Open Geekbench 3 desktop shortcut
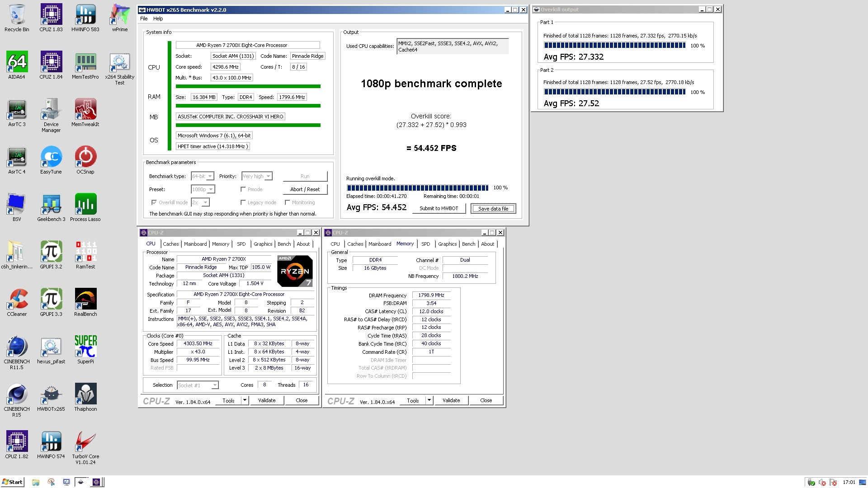The width and height of the screenshot is (868, 488). pyautogui.click(x=51, y=208)
